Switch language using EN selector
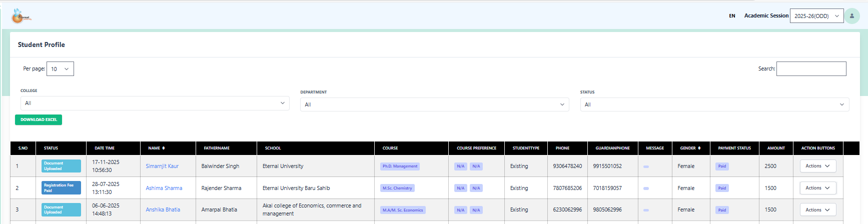868x224 pixels. [x=732, y=16]
